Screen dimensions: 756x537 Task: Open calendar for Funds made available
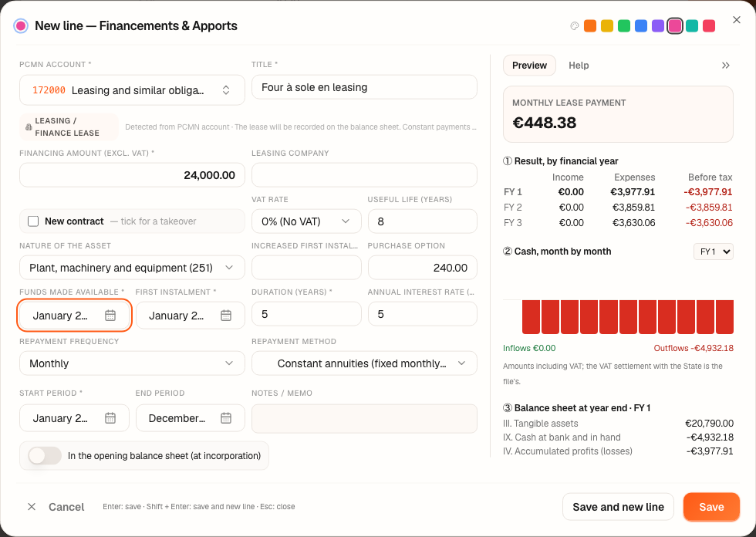(x=110, y=316)
